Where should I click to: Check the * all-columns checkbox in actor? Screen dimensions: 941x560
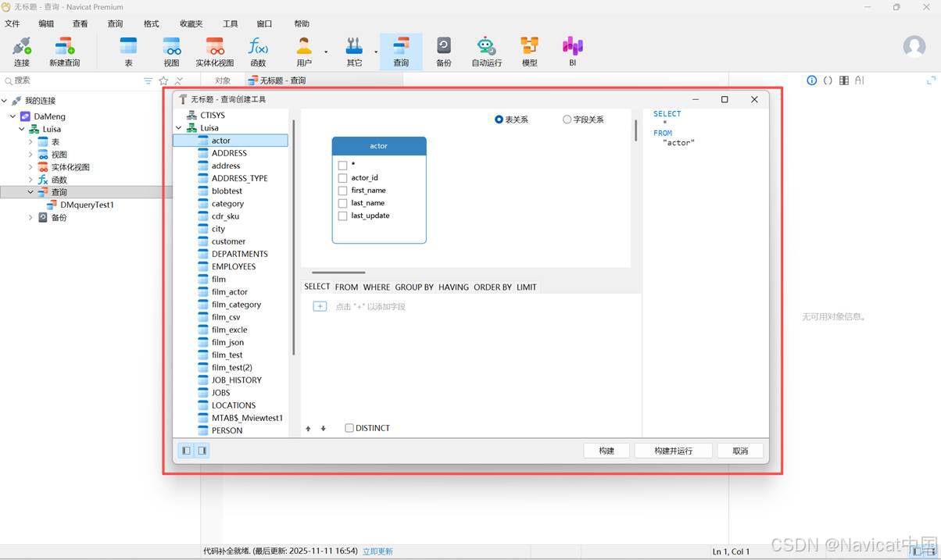click(x=342, y=166)
